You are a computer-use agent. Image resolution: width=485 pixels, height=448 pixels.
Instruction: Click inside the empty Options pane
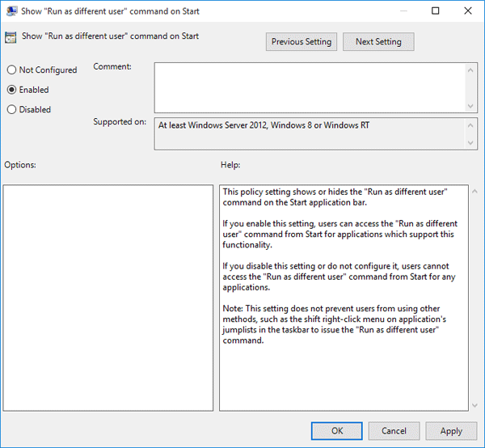[108, 297]
